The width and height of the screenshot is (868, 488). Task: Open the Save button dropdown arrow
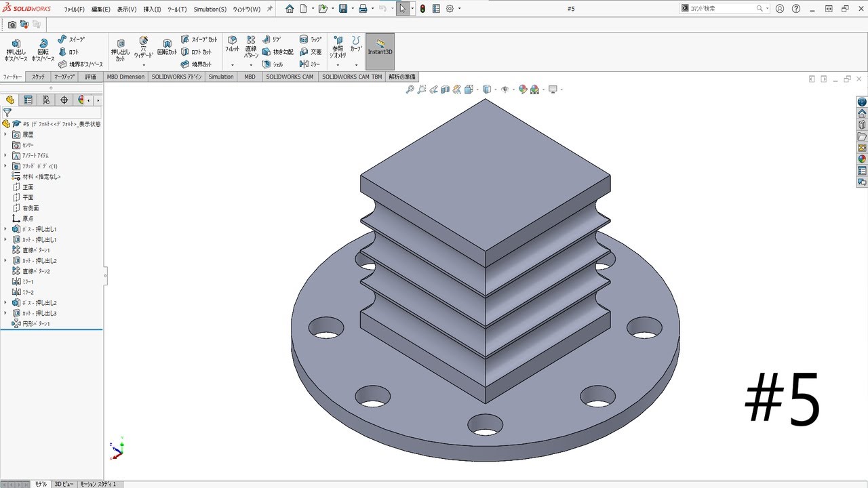coord(353,9)
